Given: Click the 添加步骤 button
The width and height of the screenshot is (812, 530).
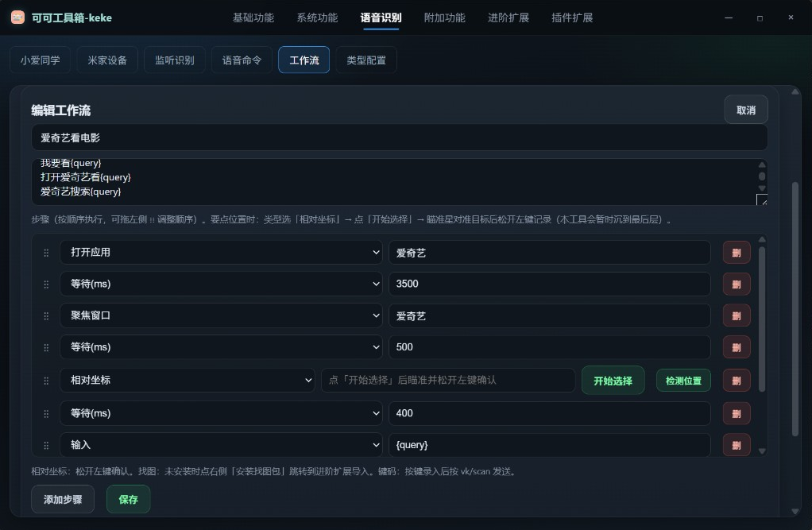Looking at the screenshot, I should click(63, 500).
